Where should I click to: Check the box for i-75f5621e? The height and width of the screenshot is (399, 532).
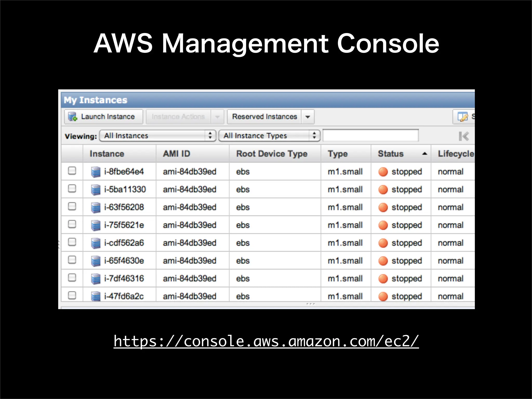tap(72, 224)
